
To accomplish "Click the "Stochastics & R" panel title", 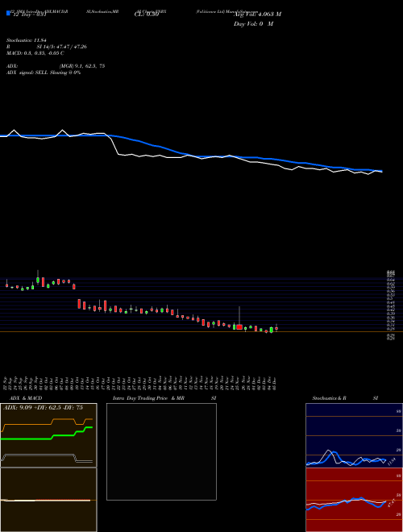I will (329, 398).
